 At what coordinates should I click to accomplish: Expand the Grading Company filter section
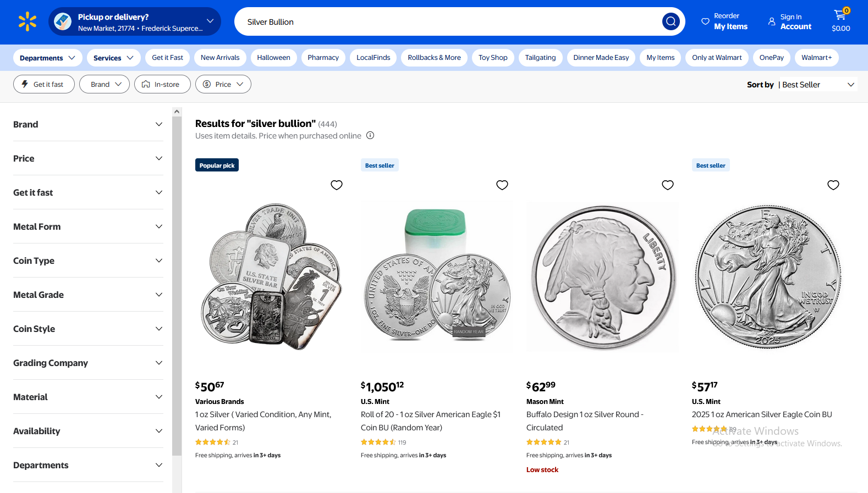click(88, 363)
